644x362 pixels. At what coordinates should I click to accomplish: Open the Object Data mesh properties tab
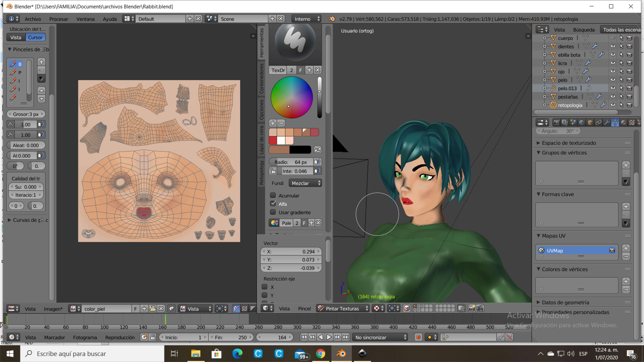pyautogui.click(x=615, y=122)
